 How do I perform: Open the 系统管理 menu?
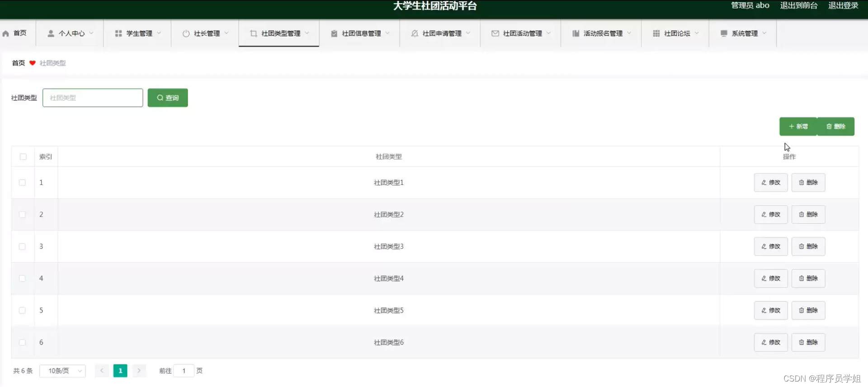[743, 33]
